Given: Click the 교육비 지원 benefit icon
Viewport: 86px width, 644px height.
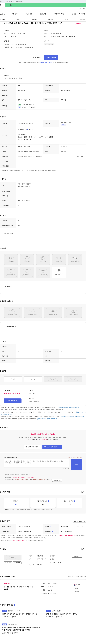Looking at the screenshot, I should 59,260.
